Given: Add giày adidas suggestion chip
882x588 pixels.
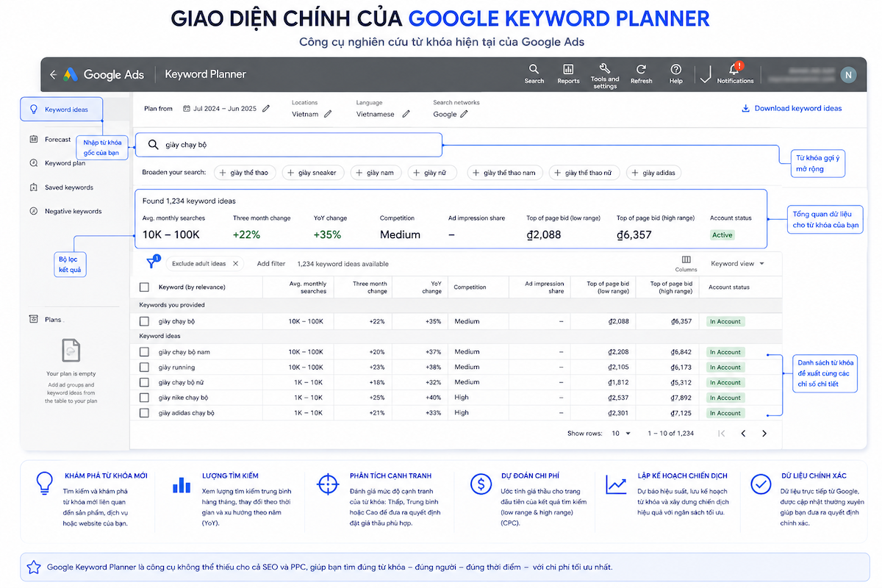Looking at the screenshot, I should pyautogui.click(x=653, y=173).
